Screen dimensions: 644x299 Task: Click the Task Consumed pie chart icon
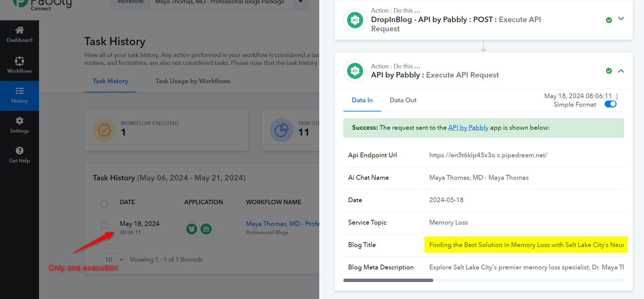tap(281, 130)
